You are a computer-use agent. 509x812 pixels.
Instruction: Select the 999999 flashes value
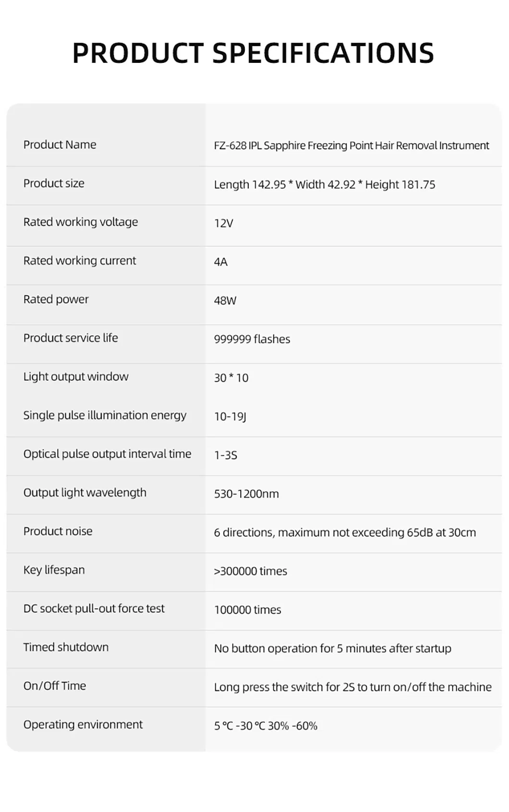252,339
